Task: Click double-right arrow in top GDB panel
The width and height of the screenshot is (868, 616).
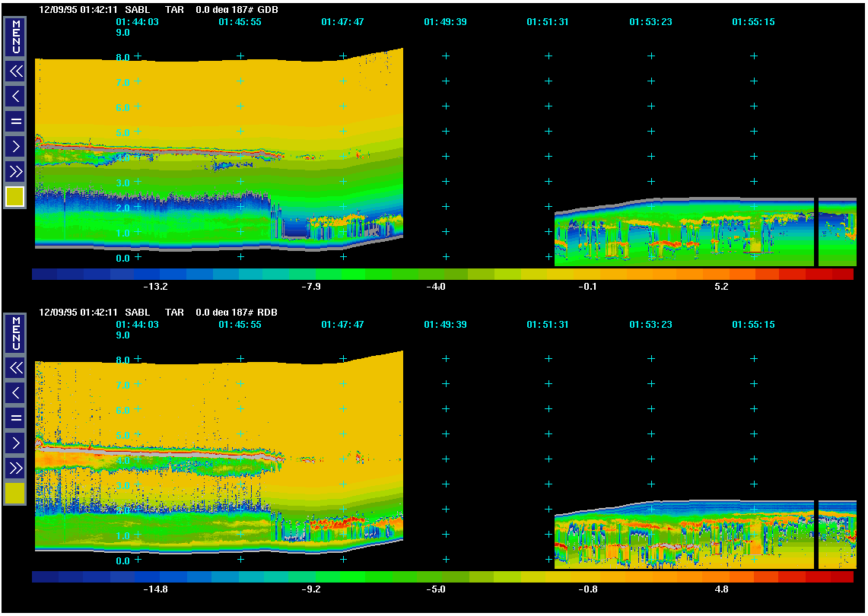Action: point(15,171)
